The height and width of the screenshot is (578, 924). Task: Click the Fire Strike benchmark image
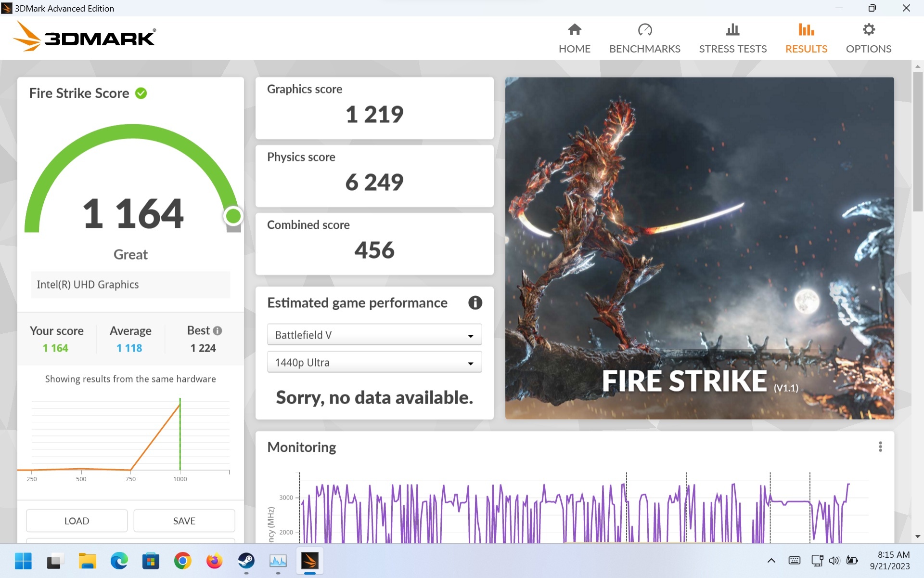click(699, 248)
